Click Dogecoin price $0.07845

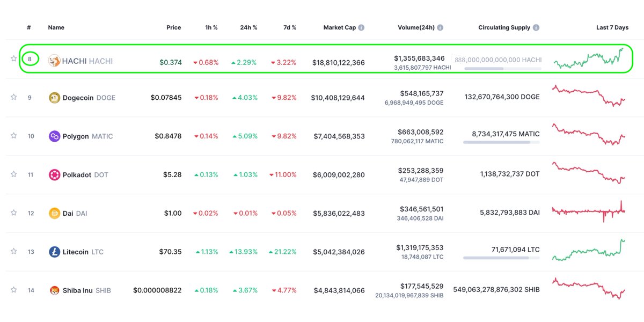click(166, 98)
